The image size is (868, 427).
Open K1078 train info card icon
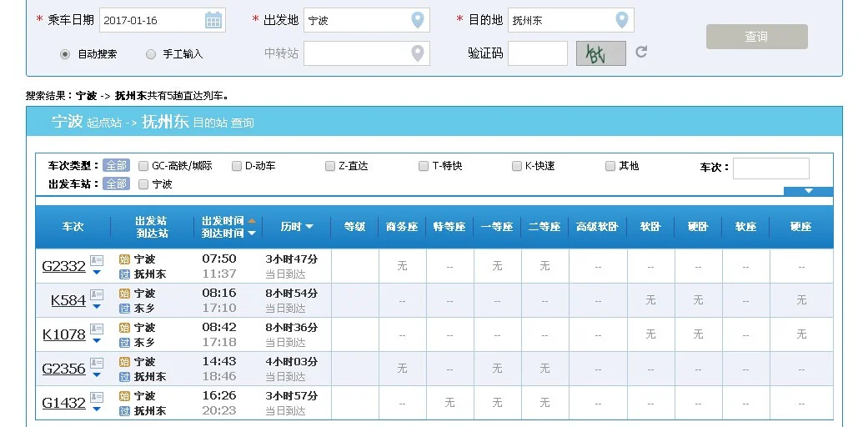pos(97,329)
